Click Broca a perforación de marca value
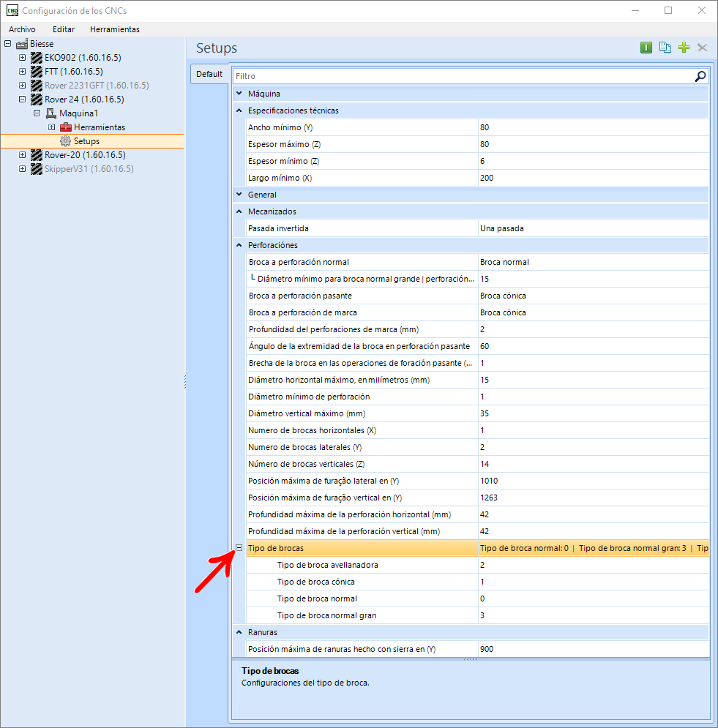718x728 pixels. pos(594,312)
